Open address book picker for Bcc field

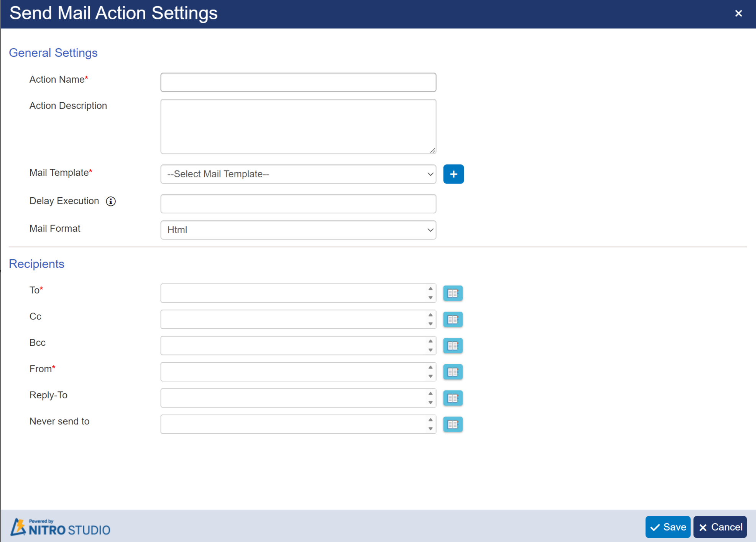tap(453, 346)
